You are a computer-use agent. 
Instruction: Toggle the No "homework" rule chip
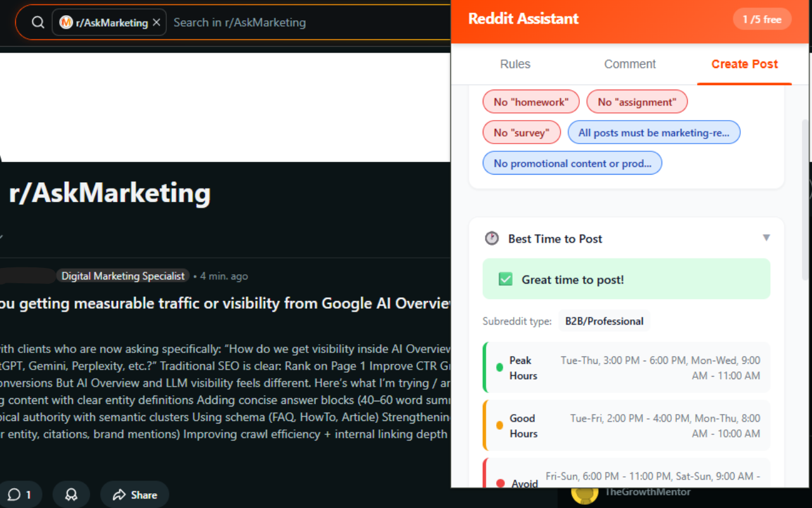point(530,102)
